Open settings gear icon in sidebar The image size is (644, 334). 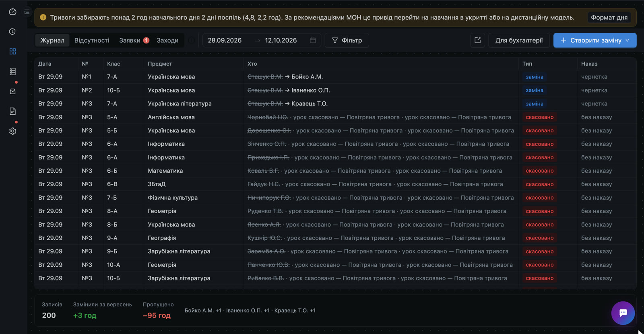click(12, 131)
